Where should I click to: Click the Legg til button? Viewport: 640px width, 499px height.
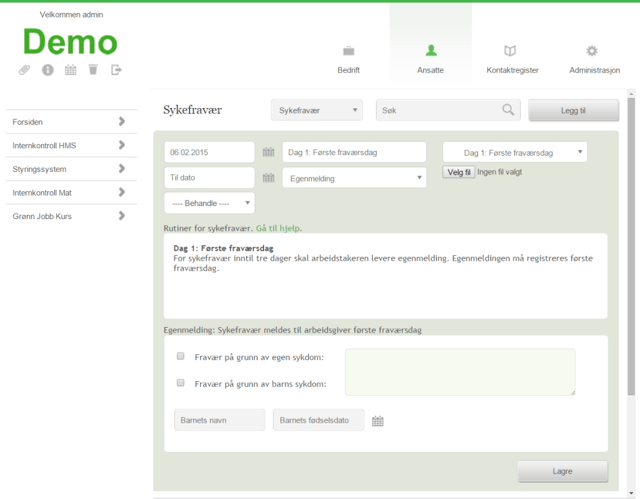pos(573,110)
